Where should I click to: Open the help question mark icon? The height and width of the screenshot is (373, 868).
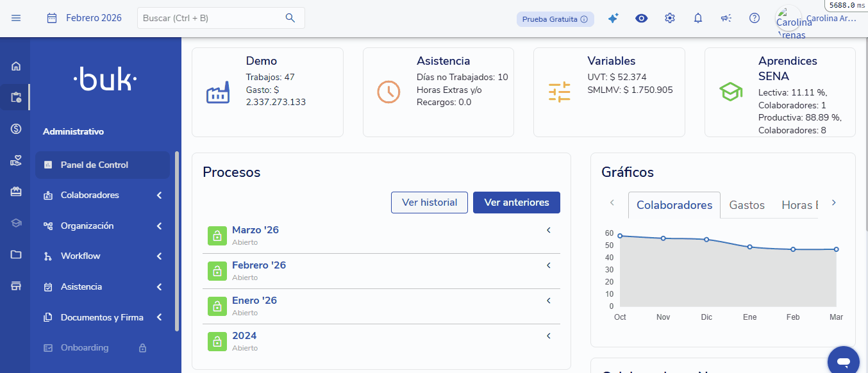(x=755, y=19)
